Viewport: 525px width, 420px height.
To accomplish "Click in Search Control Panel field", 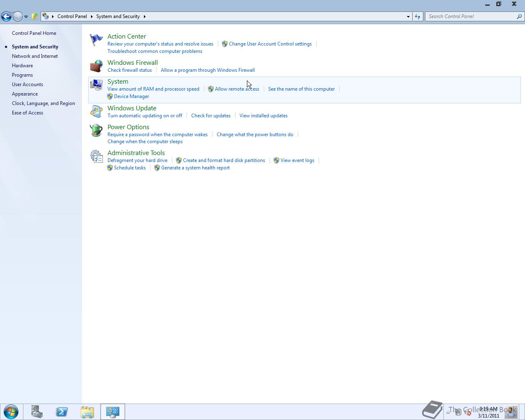I will (x=470, y=16).
